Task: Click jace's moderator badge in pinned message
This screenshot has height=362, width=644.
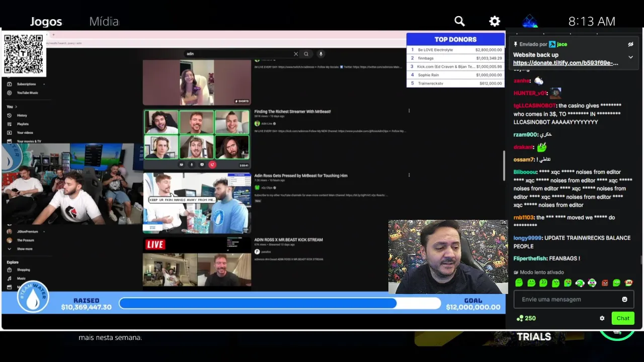Action: click(x=552, y=44)
